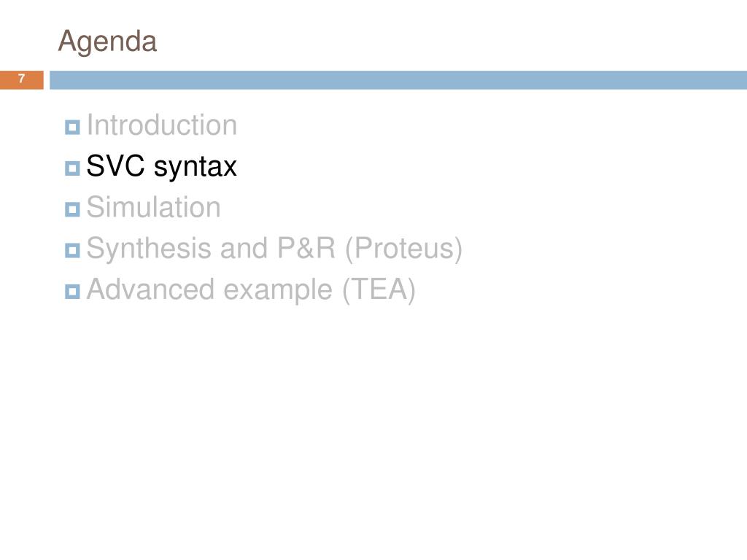Click the square bullet beside Simulation
Viewport: 747px width, 560px height.
click(x=72, y=209)
